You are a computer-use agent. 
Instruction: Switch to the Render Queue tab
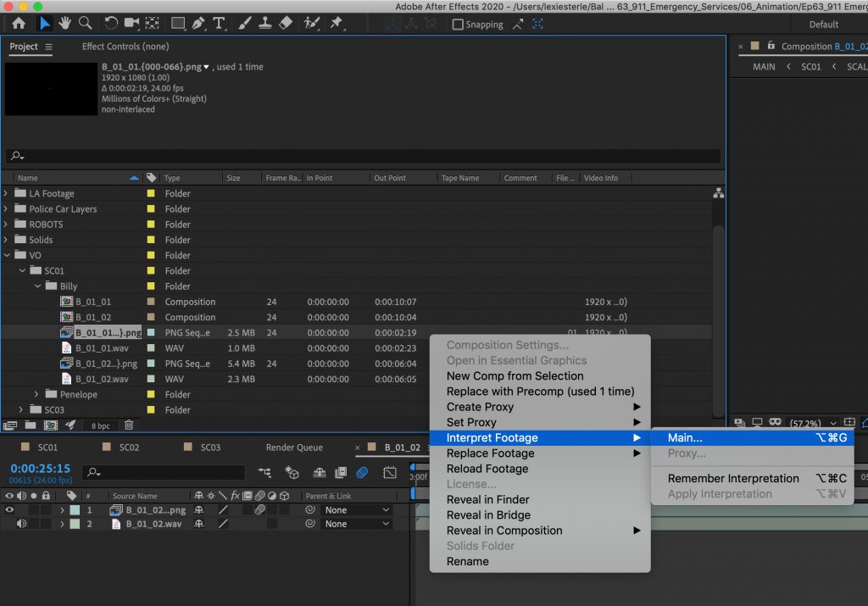(x=294, y=448)
